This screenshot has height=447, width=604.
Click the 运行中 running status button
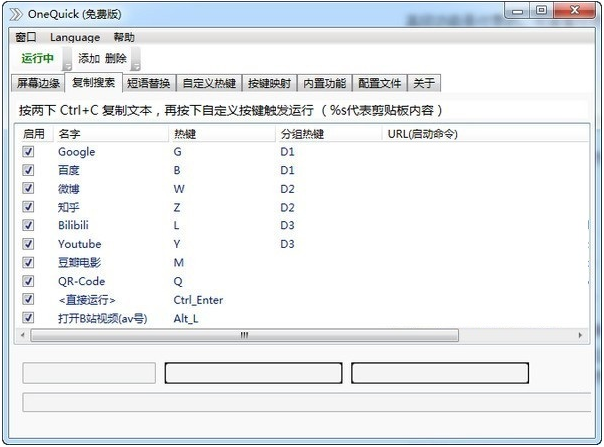pos(38,59)
